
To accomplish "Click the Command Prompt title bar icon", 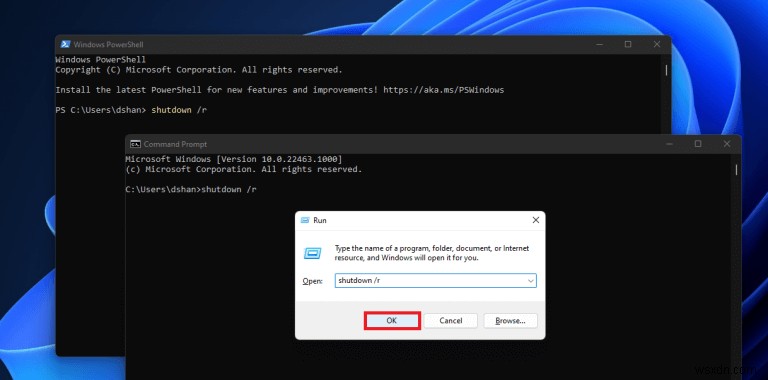I will 135,144.
